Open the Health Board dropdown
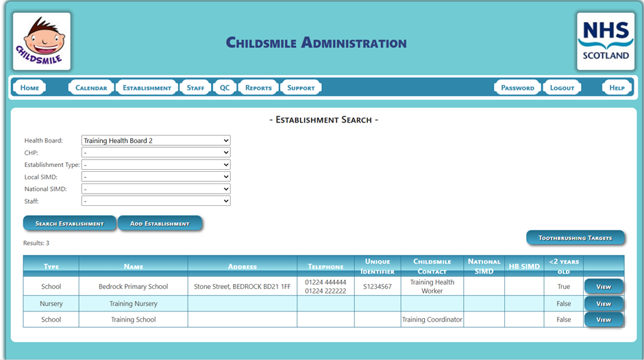This screenshot has height=360, width=644. point(156,140)
